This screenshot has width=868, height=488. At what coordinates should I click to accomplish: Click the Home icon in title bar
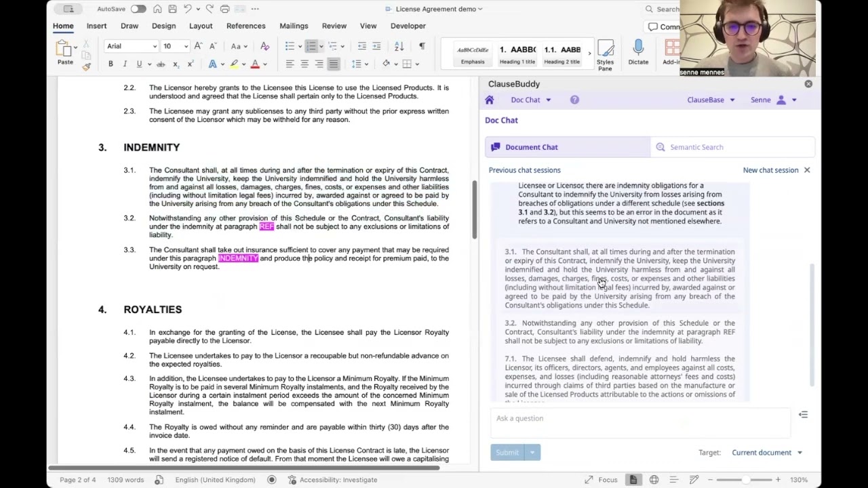(157, 9)
